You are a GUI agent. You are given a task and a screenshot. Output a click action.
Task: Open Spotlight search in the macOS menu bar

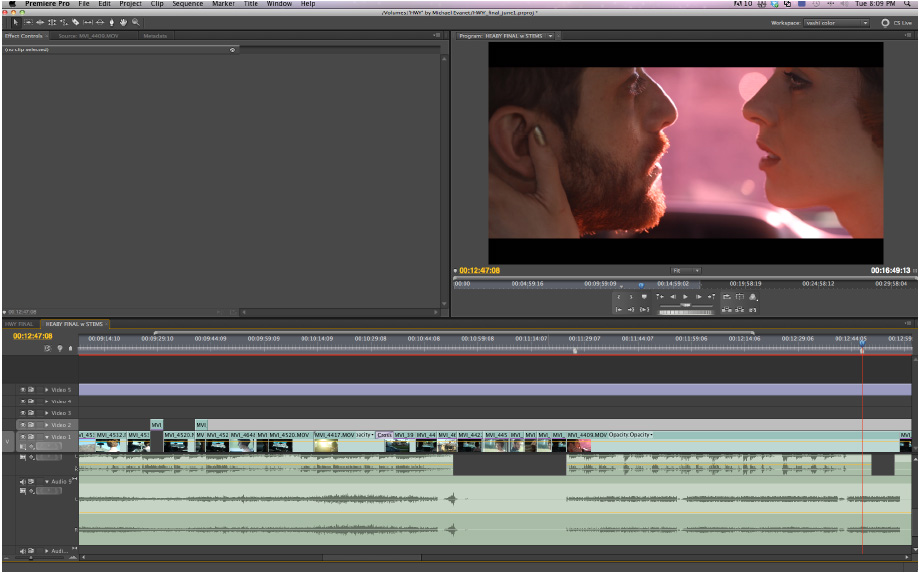[x=907, y=4]
